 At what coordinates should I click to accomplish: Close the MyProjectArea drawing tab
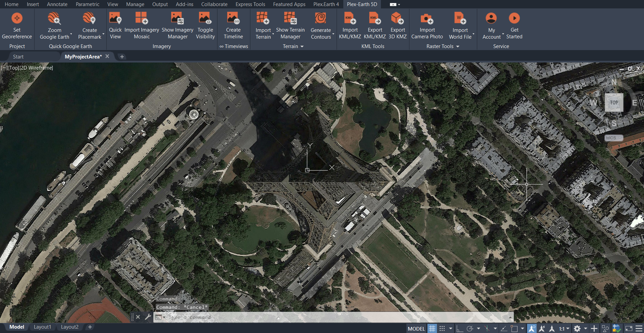click(107, 56)
